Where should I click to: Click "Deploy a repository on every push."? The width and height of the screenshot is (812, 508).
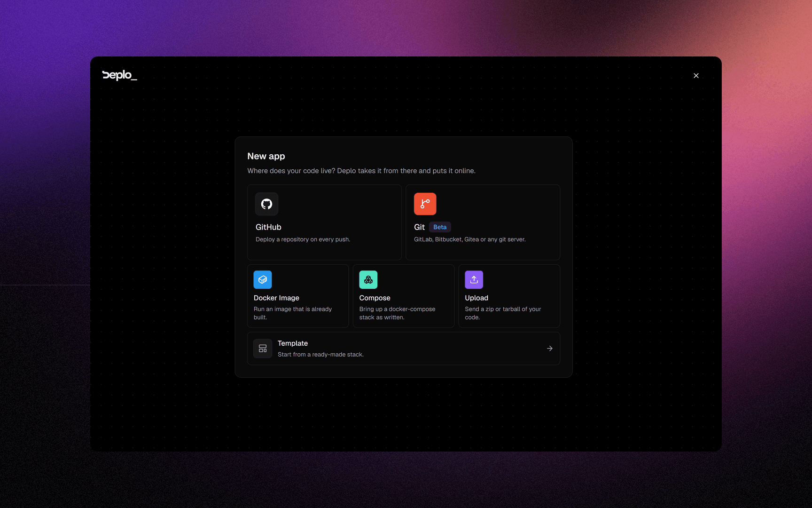pos(303,239)
